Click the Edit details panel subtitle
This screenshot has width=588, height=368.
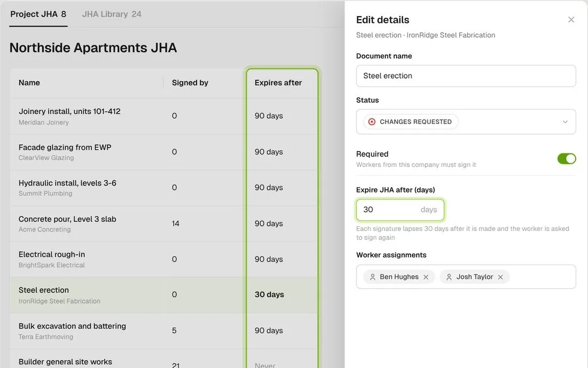pos(425,35)
